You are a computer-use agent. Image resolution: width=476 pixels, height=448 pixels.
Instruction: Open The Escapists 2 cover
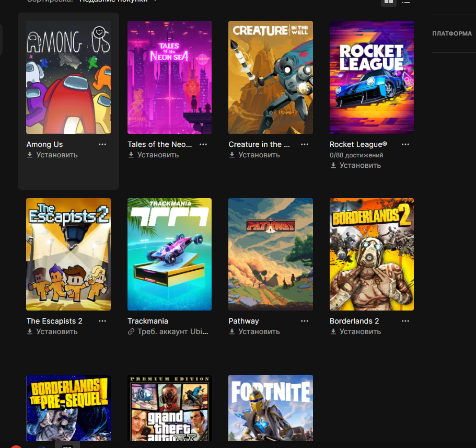coord(68,254)
